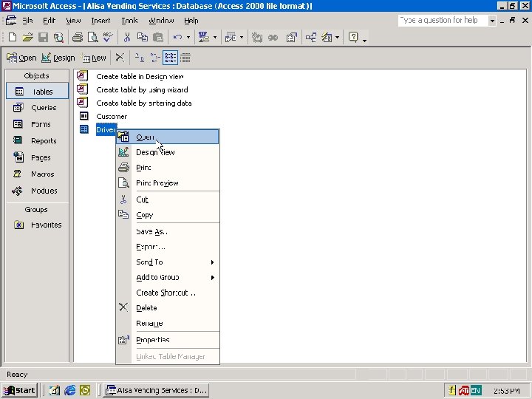Click the Delete X icon in database toolbar

click(x=120, y=58)
